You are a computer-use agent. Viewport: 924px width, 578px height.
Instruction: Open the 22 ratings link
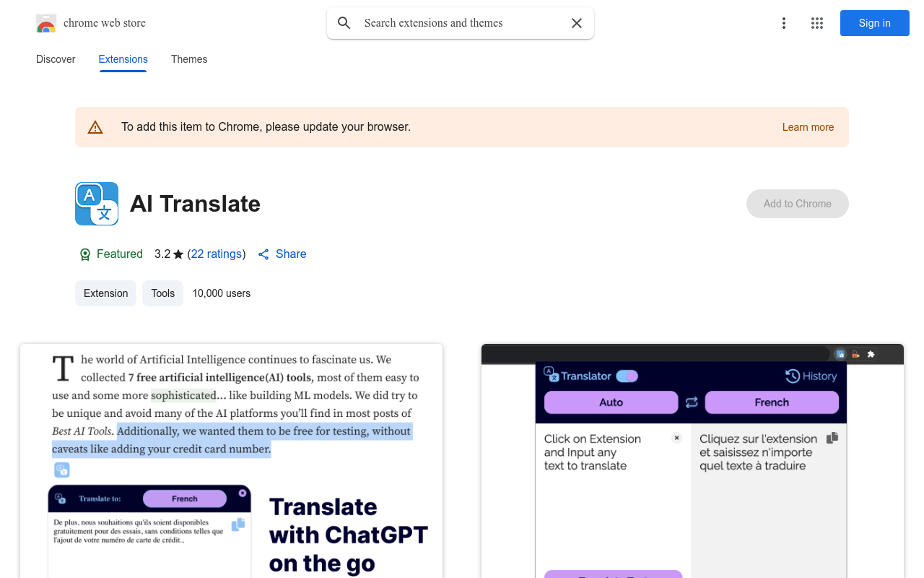[217, 254]
